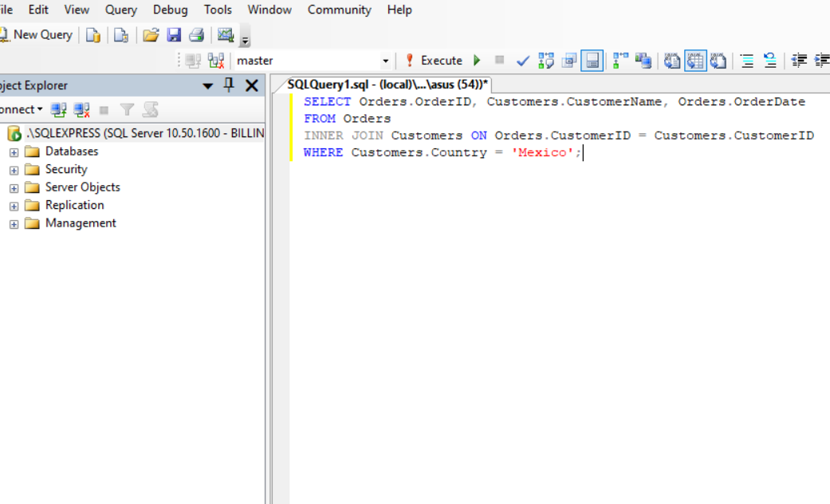Open the Query menu

120,10
